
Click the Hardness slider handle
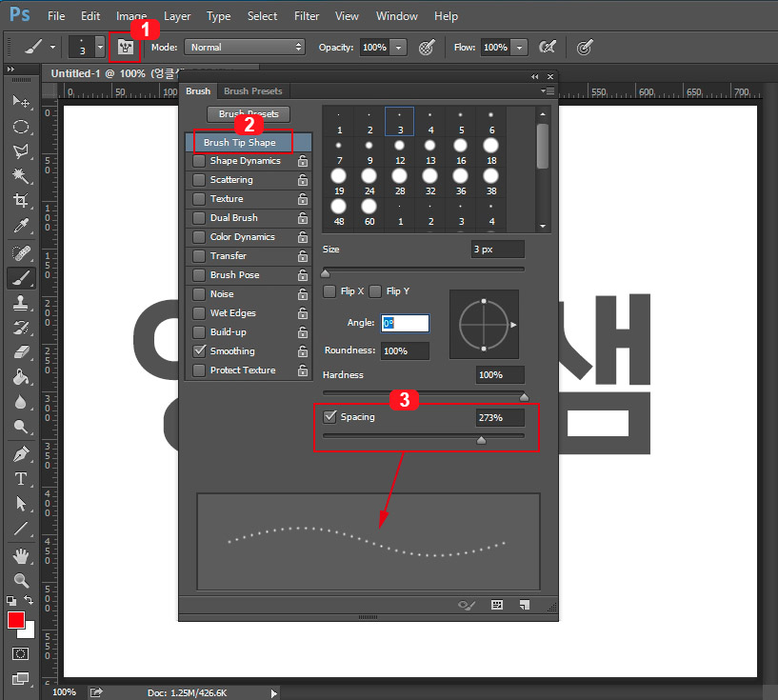tap(524, 396)
